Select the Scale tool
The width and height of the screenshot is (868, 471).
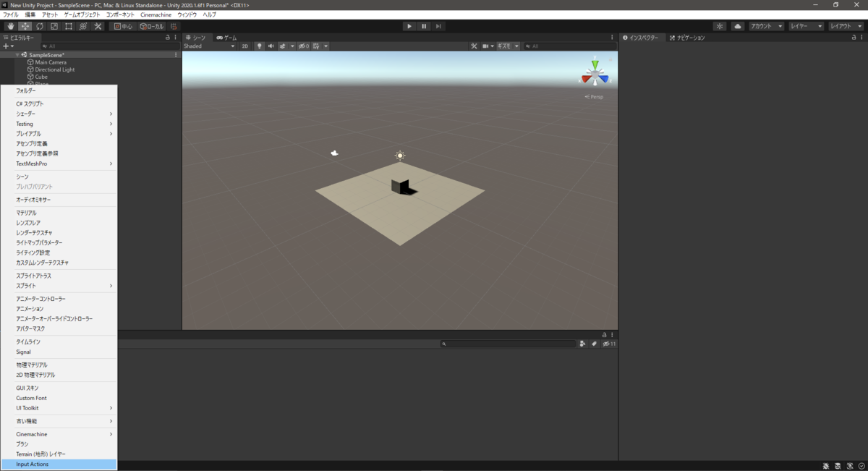pos(54,26)
